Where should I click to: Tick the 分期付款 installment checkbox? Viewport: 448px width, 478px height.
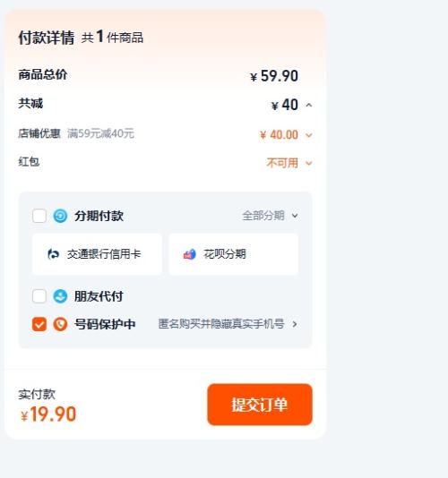pyautogui.click(x=39, y=216)
